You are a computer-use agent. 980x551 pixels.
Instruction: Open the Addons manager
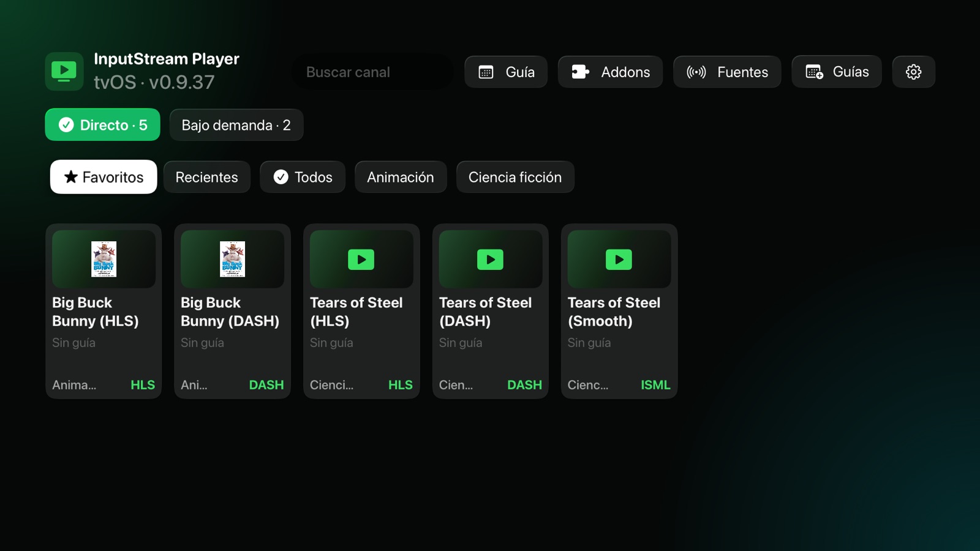[x=610, y=72]
